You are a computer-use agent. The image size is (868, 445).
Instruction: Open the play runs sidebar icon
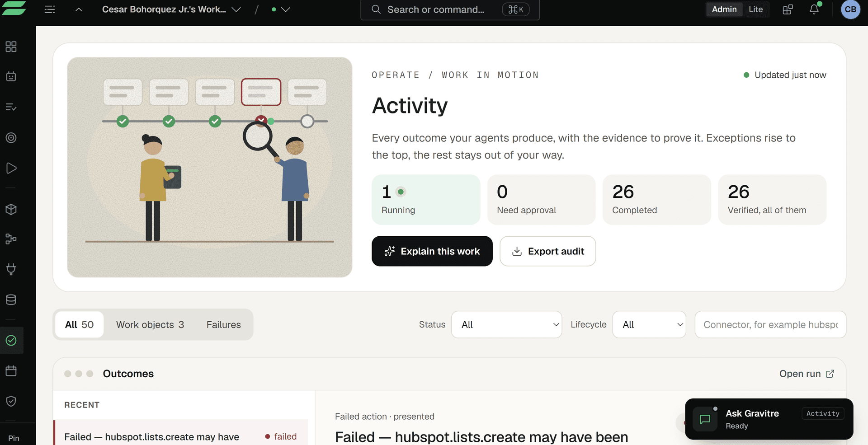pos(11,168)
